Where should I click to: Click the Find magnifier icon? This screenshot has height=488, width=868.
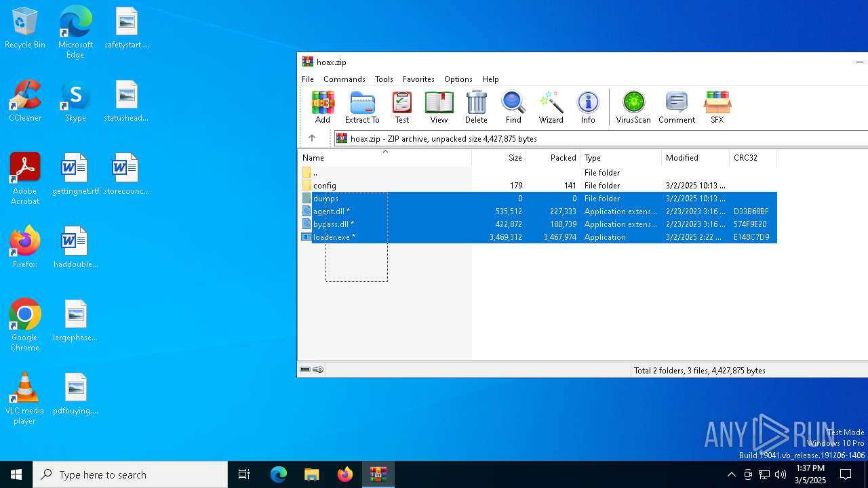coord(513,107)
